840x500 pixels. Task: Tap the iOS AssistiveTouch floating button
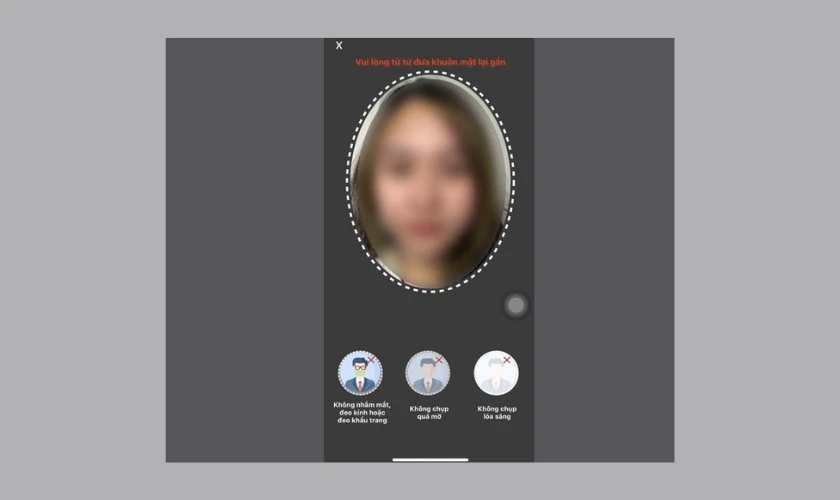click(x=516, y=306)
